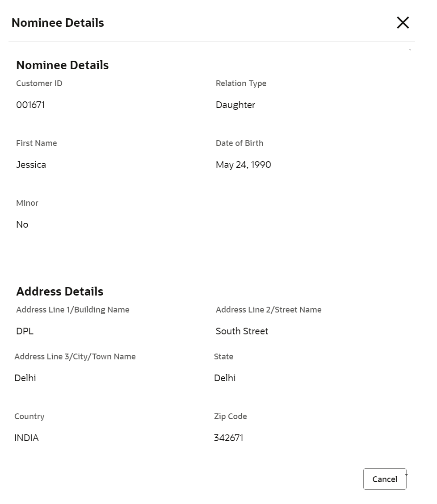Select the Date of Birth May 24, 1990
Screen dimensions: 437x504
click(243, 165)
